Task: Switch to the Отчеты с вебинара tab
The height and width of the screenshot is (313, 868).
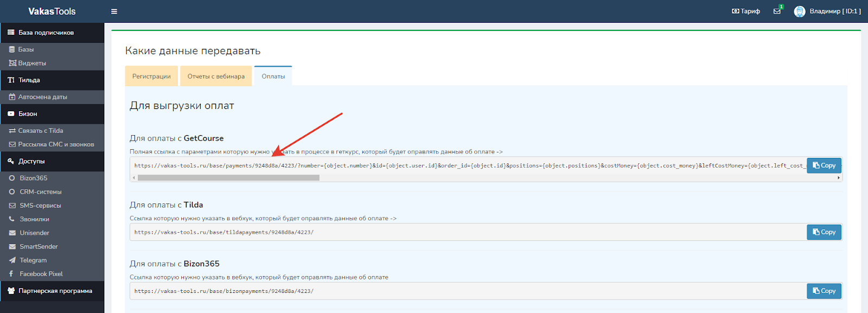Action: coord(216,76)
